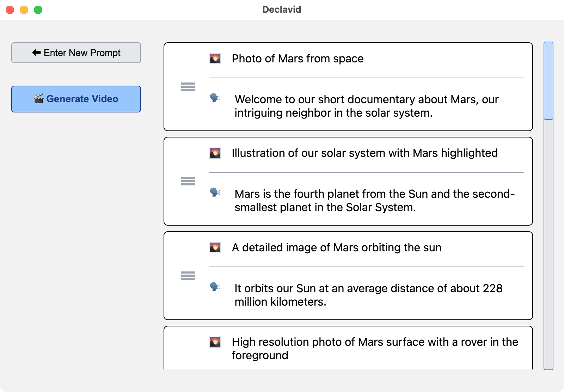
Task: Minimize the Declavid window with yellow button
Action: tap(24, 10)
